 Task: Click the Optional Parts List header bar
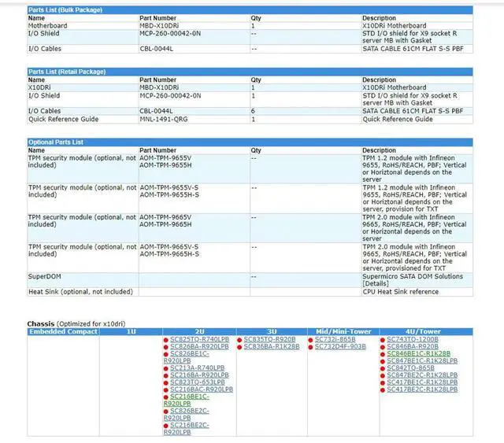pos(250,142)
